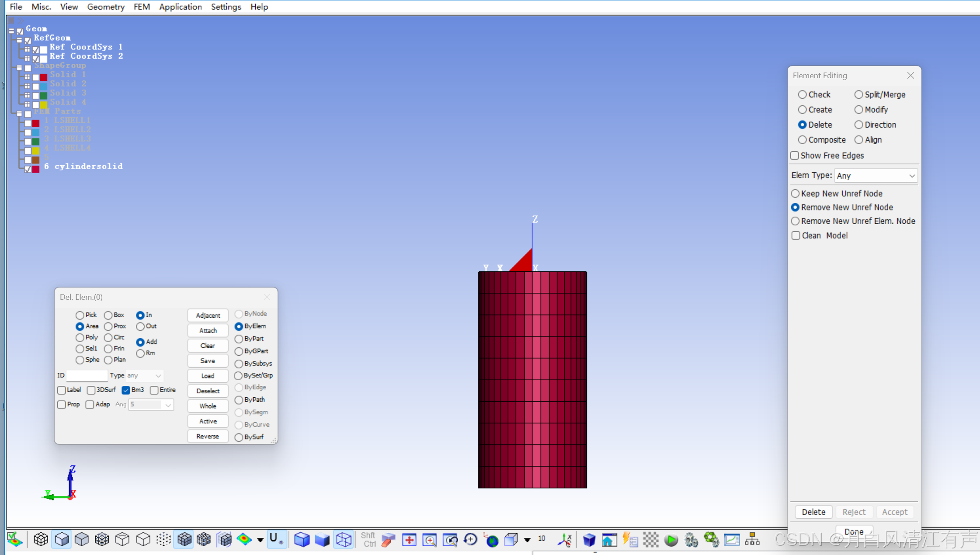The height and width of the screenshot is (555, 980).
Task: Open the Geometry menu
Action: pos(105,7)
